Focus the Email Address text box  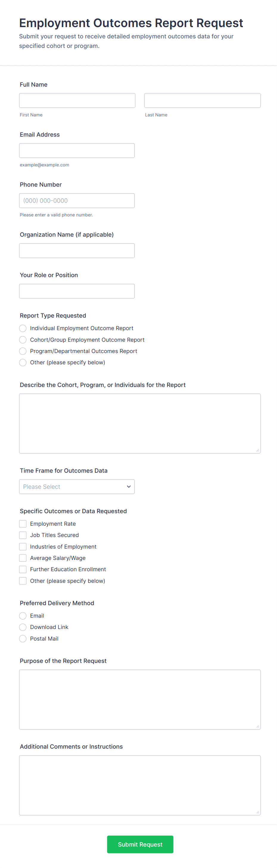[x=77, y=151]
